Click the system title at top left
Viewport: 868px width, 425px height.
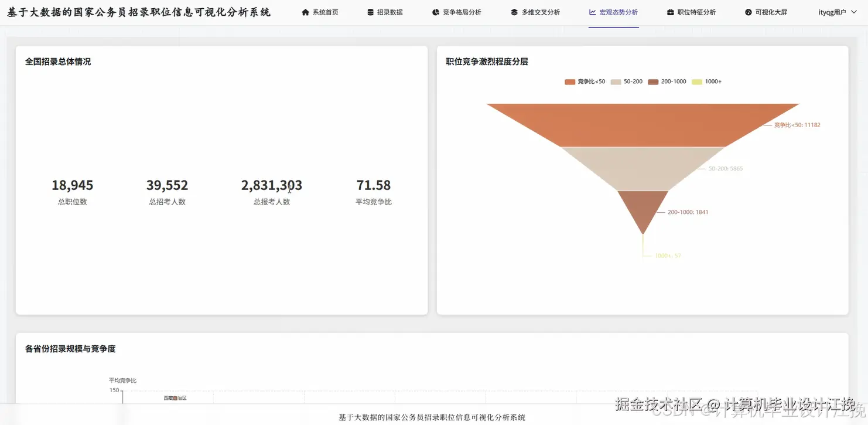coord(139,12)
